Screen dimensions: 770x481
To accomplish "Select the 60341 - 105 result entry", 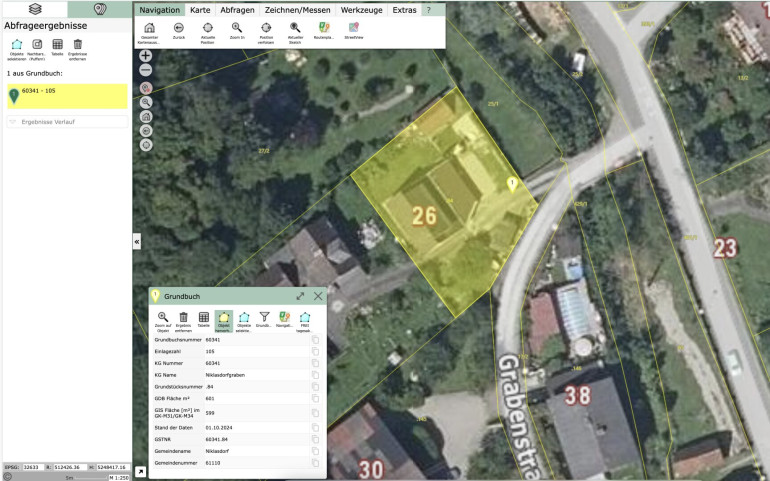I will tap(65, 95).
